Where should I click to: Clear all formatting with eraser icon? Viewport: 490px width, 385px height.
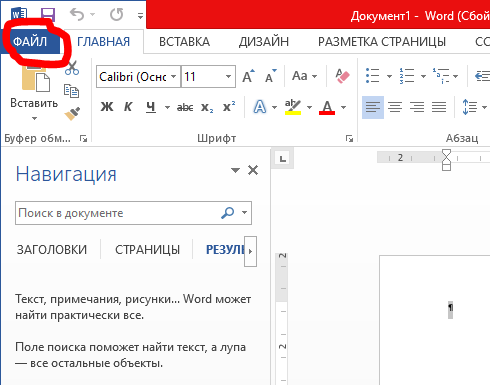(x=342, y=76)
